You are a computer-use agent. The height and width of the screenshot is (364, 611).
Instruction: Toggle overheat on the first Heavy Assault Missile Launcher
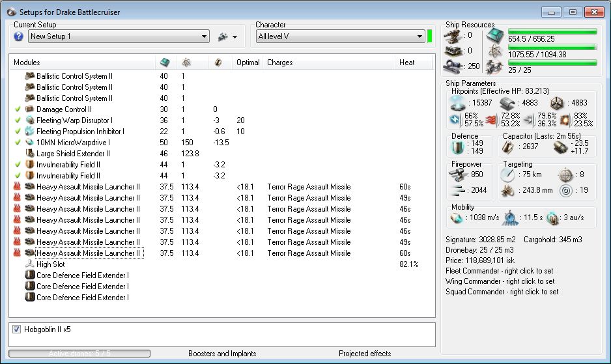click(x=18, y=187)
